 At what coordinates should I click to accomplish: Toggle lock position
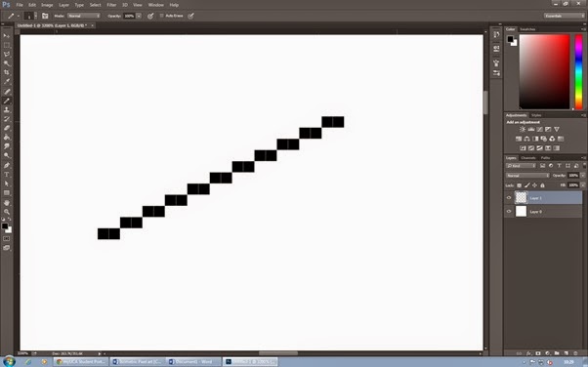[534, 185]
